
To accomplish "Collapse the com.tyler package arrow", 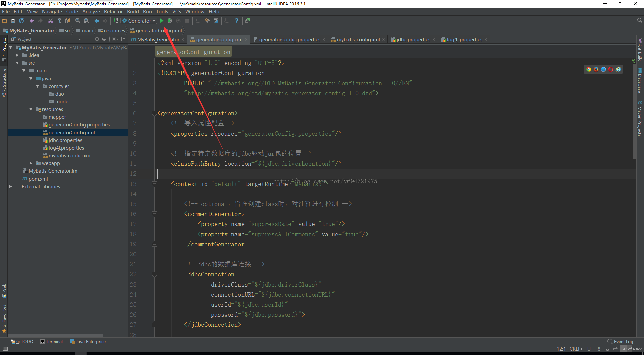I will point(38,86).
